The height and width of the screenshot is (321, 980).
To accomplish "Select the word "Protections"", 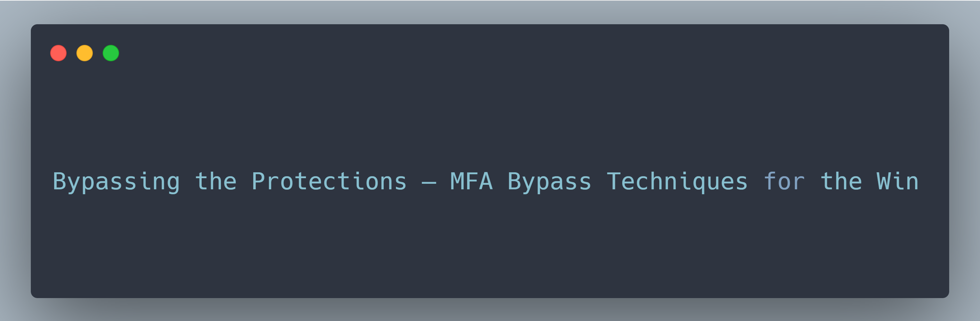I will 329,181.
